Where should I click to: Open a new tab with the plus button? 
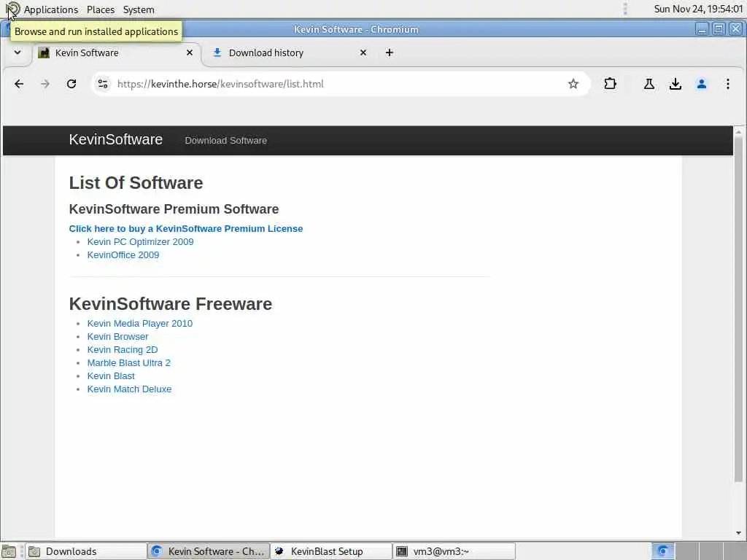point(390,52)
